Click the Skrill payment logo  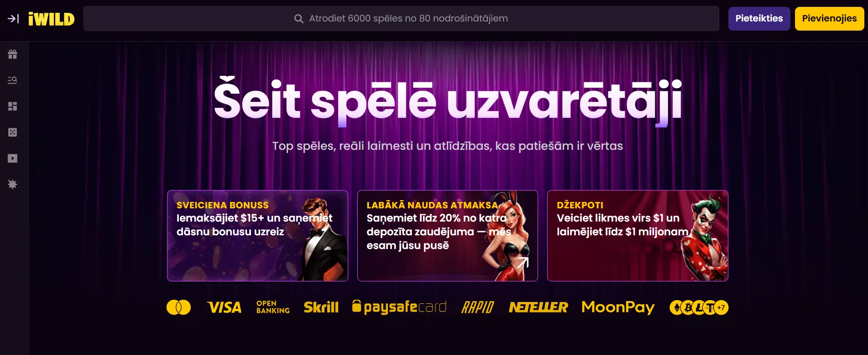(321, 307)
